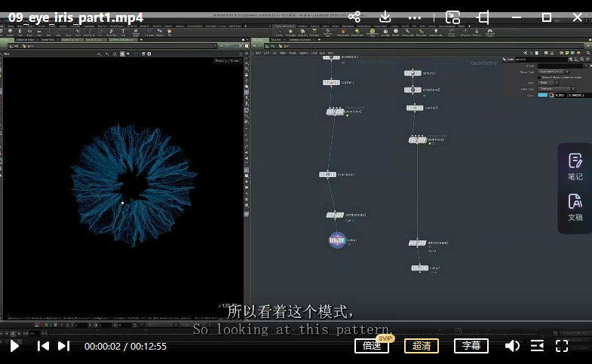
Task: Enable picture-in-picture mode icon
Action: [452, 17]
